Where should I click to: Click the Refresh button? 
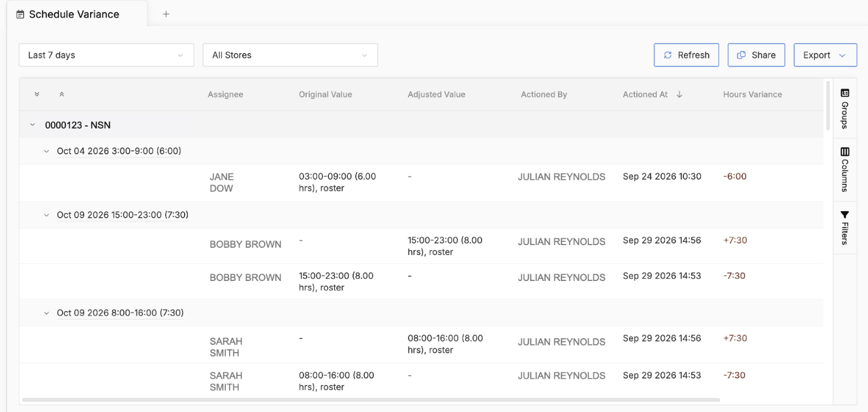pos(687,55)
